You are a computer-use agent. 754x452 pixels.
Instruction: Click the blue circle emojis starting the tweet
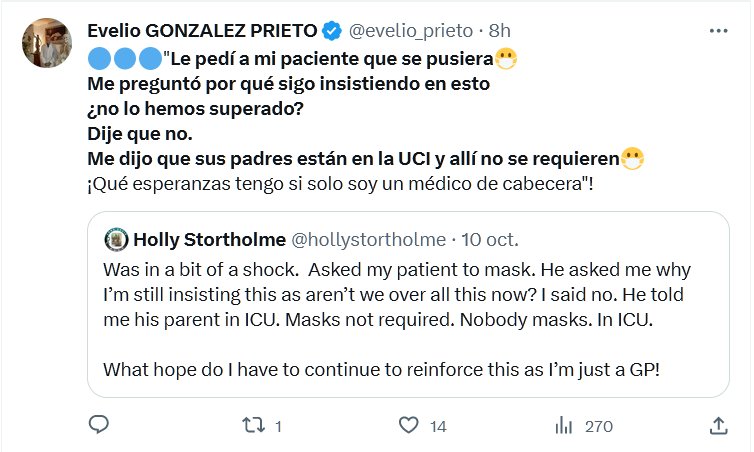123,58
